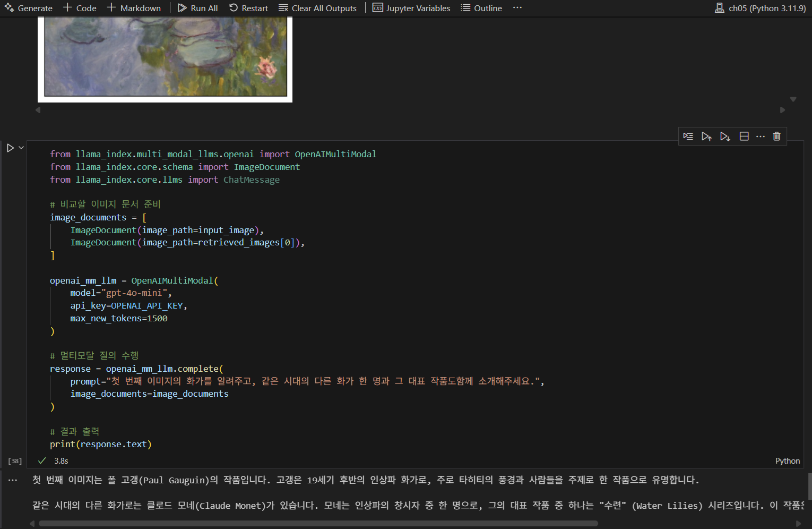
Task: Run All notebook cells
Action: (198, 8)
